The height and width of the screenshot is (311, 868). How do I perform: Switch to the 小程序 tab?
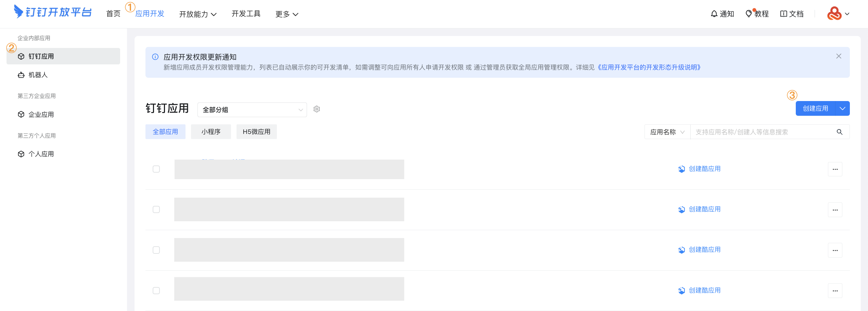click(x=211, y=132)
